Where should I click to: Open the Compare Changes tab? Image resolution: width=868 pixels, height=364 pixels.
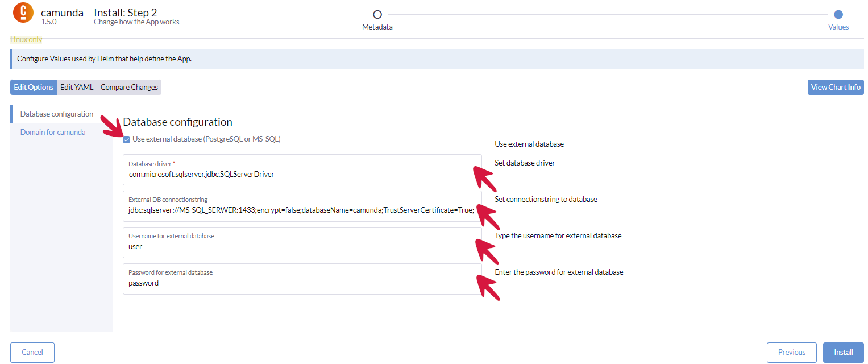coord(129,87)
